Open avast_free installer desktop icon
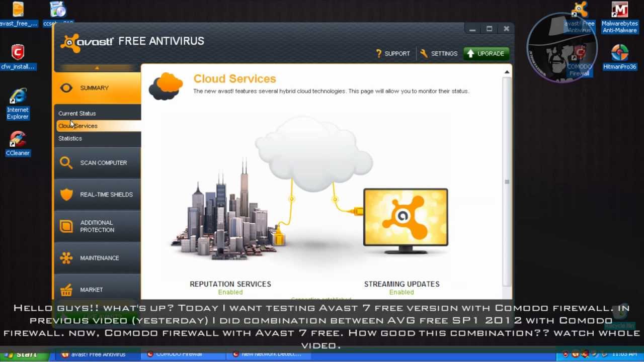The height and width of the screenshot is (362, 644). coord(18,14)
